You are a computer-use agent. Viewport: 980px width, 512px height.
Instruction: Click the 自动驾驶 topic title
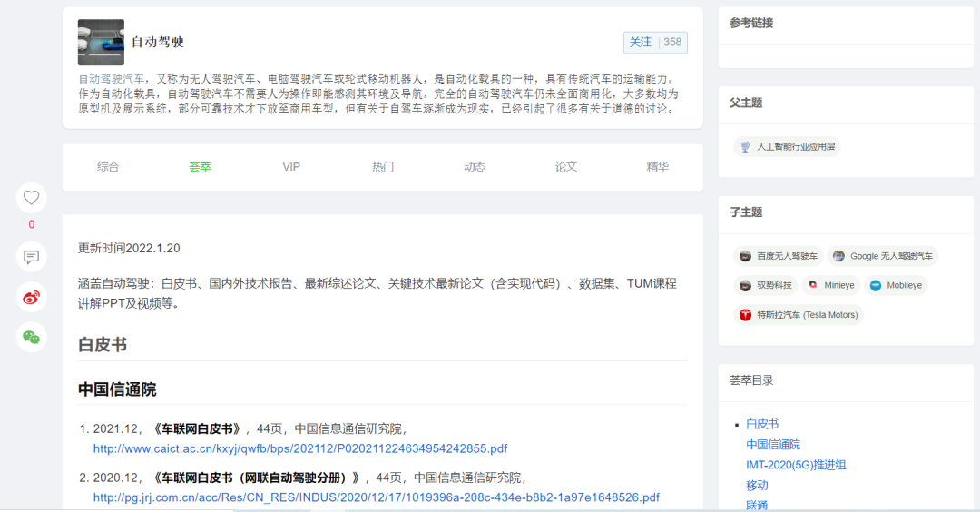(158, 42)
